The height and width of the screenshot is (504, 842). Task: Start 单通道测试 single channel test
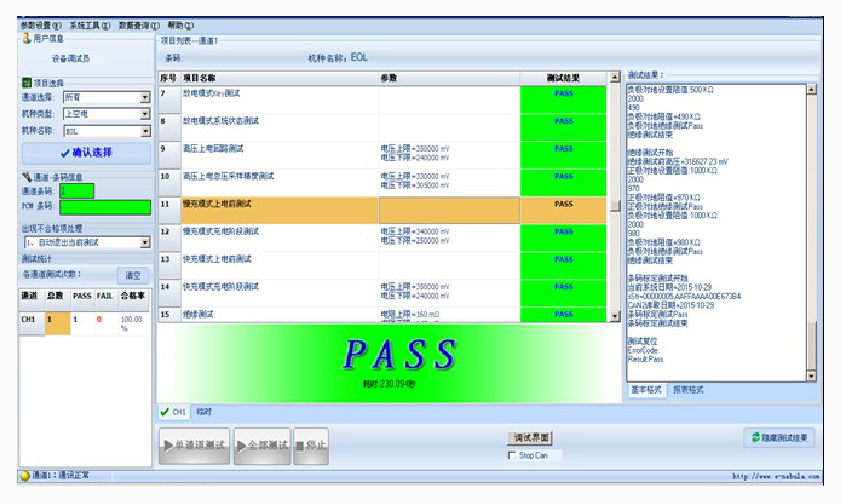coord(195,444)
